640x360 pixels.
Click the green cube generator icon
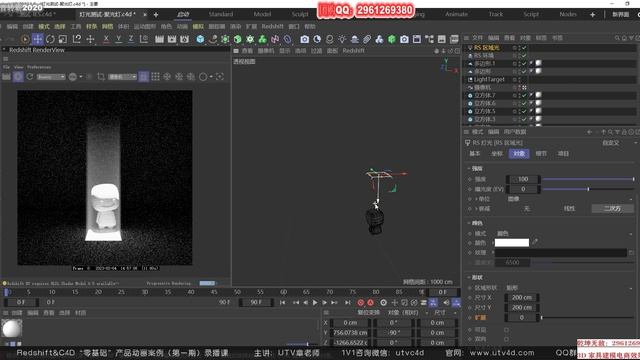click(x=238, y=39)
